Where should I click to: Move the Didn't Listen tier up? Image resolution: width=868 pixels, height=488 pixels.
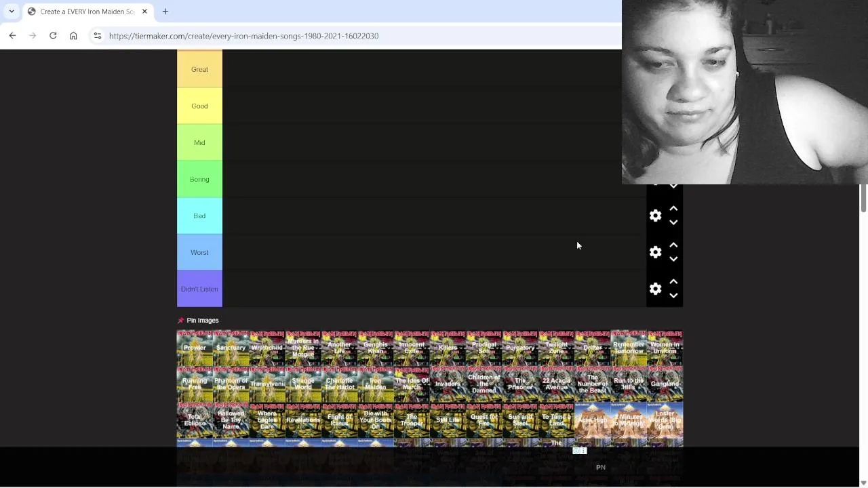tap(673, 282)
